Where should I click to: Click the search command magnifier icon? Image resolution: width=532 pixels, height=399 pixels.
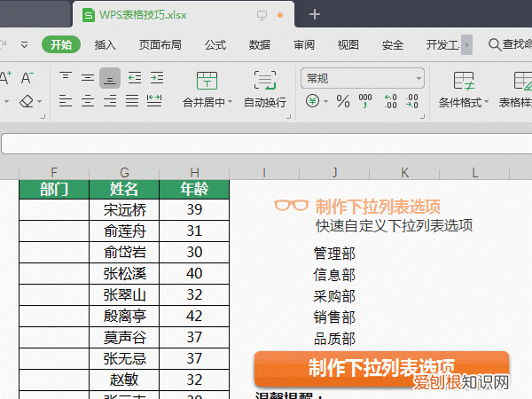tap(495, 45)
